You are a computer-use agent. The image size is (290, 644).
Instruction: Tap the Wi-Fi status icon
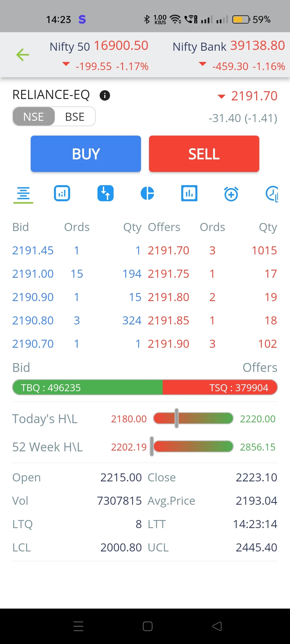click(176, 19)
